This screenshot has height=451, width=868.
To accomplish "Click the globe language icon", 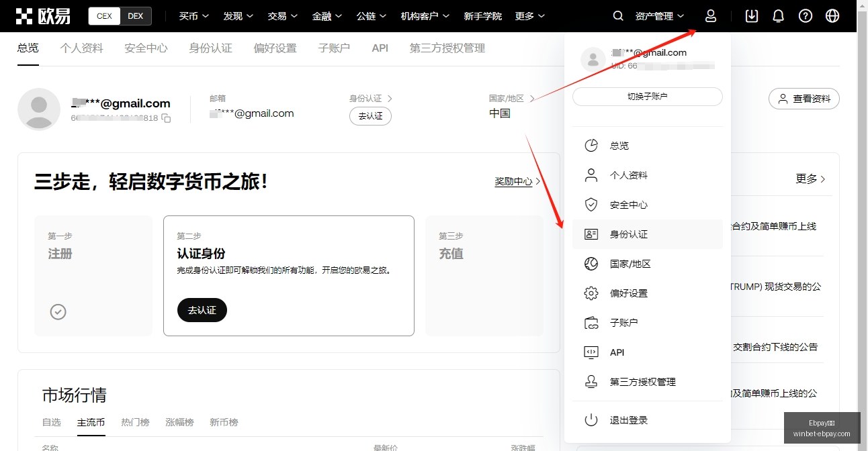I will coord(832,16).
